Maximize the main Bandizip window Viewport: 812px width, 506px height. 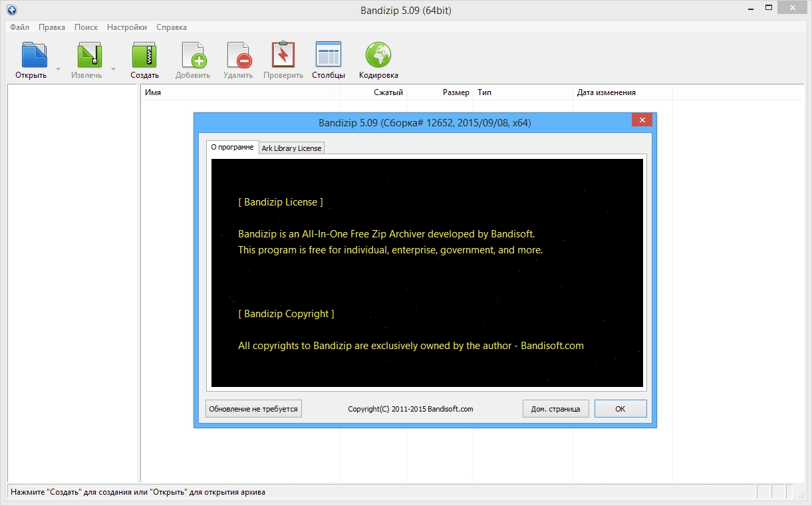(768, 7)
